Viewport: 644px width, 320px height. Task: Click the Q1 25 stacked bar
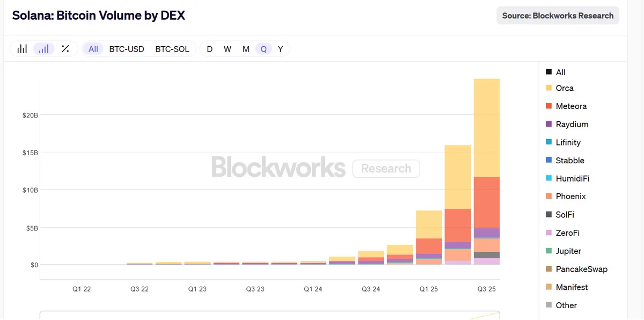(429, 237)
